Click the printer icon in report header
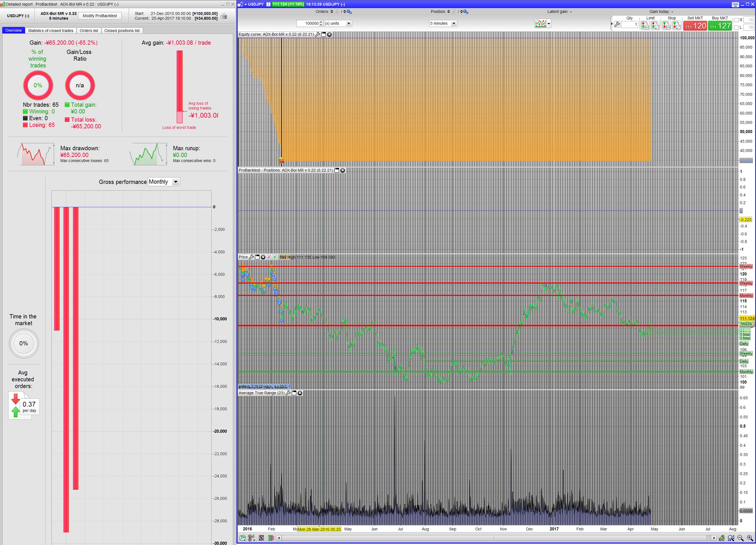756x545 pixels. (224, 16)
